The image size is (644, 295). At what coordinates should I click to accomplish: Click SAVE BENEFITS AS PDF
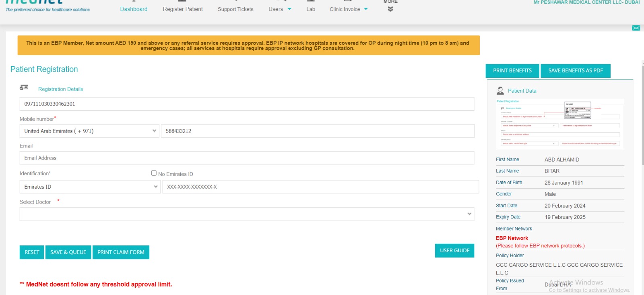pyautogui.click(x=575, y=71)
